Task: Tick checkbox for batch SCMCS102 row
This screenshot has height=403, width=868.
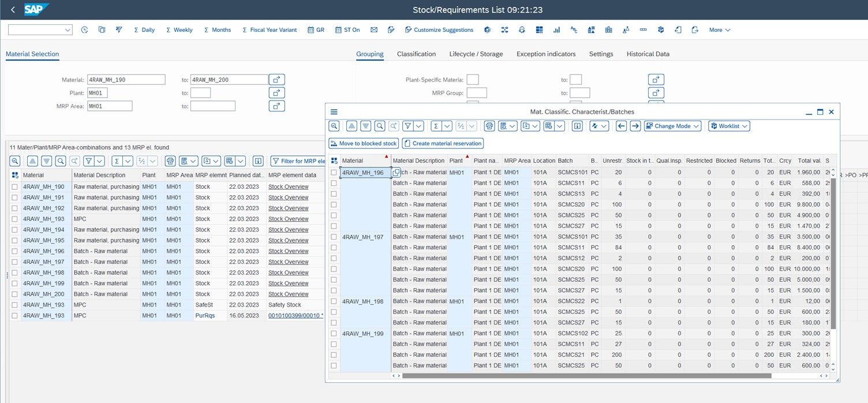Action: [334, 333]
